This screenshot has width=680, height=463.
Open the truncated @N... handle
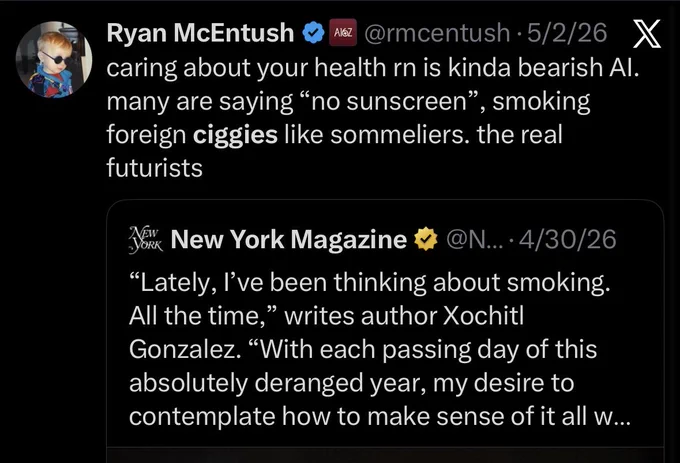[474, 239]
